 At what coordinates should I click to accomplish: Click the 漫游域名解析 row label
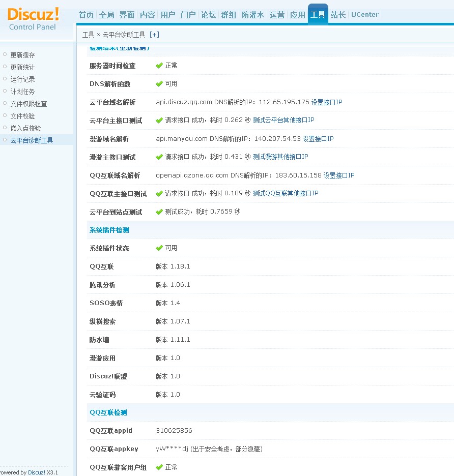[109, 139]
